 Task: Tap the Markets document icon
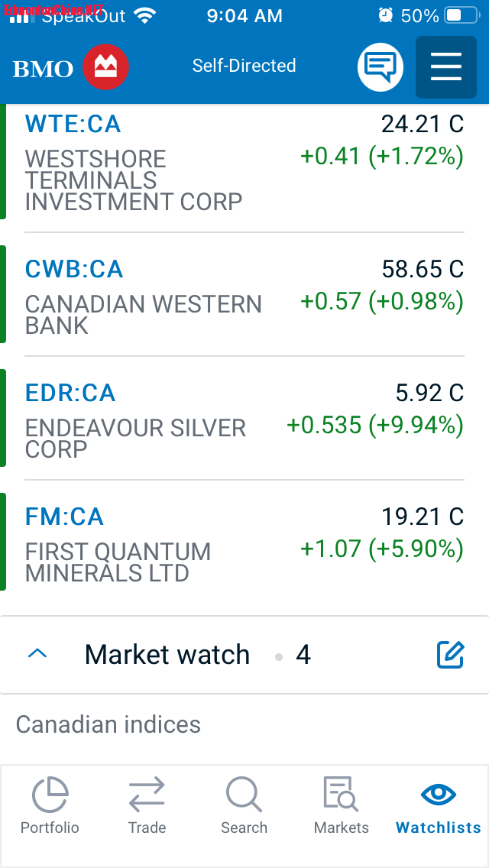[341, 795]
